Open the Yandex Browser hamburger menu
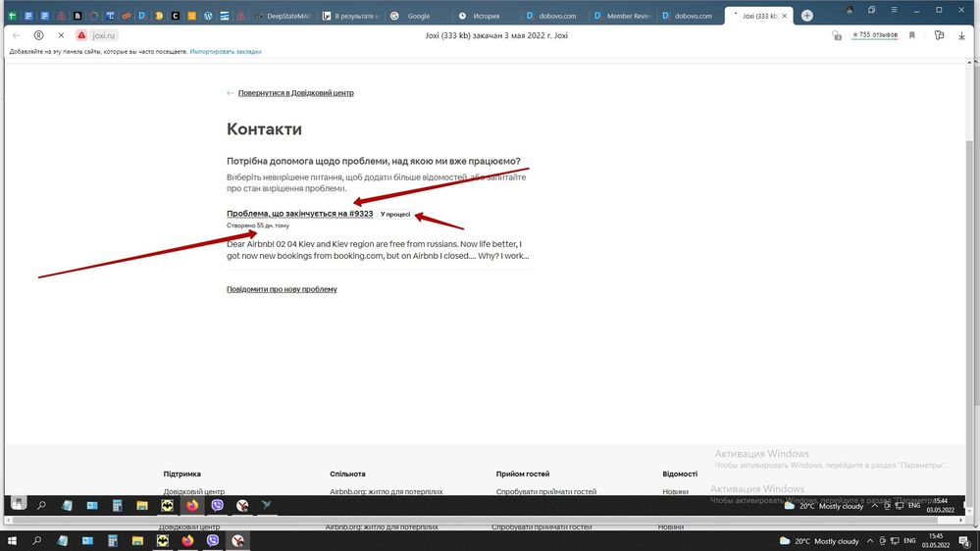The width and height of the screenshot is (980, 551). coord(893,10)
